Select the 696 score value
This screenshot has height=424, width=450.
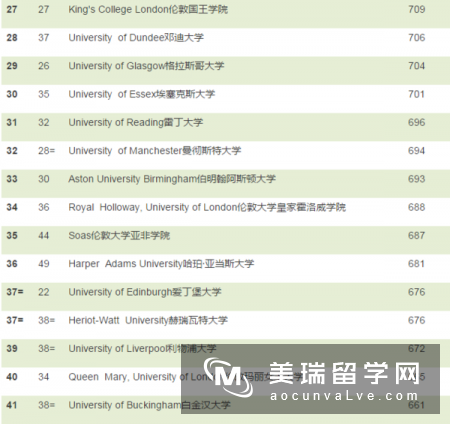[x=416, y=123]
